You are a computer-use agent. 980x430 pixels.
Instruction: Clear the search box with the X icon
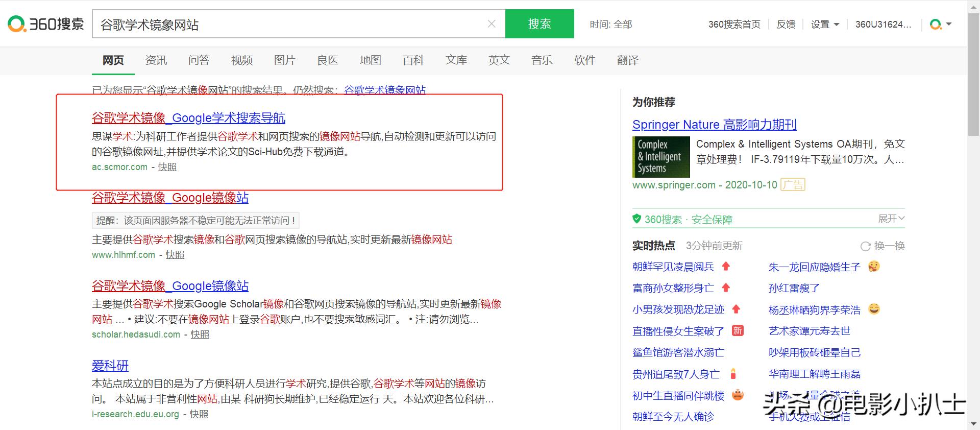tap(492, 24)
